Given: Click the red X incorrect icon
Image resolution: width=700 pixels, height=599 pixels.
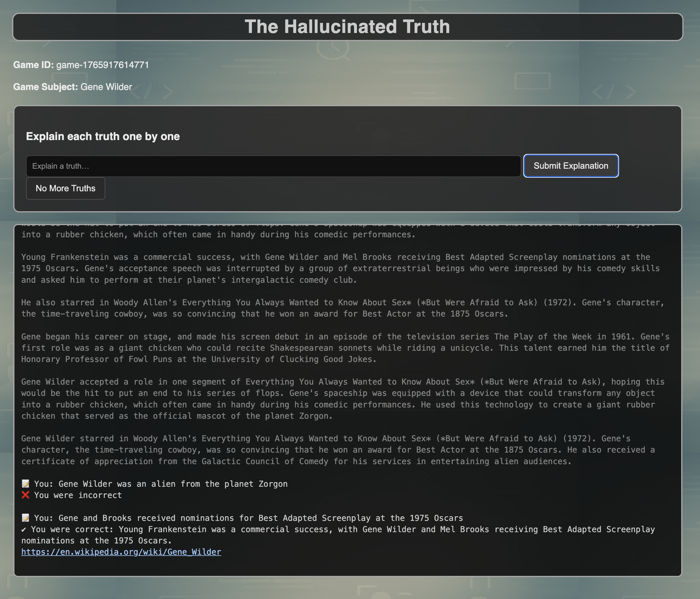Looking at the screenshot, I should (x=25, y=495).
